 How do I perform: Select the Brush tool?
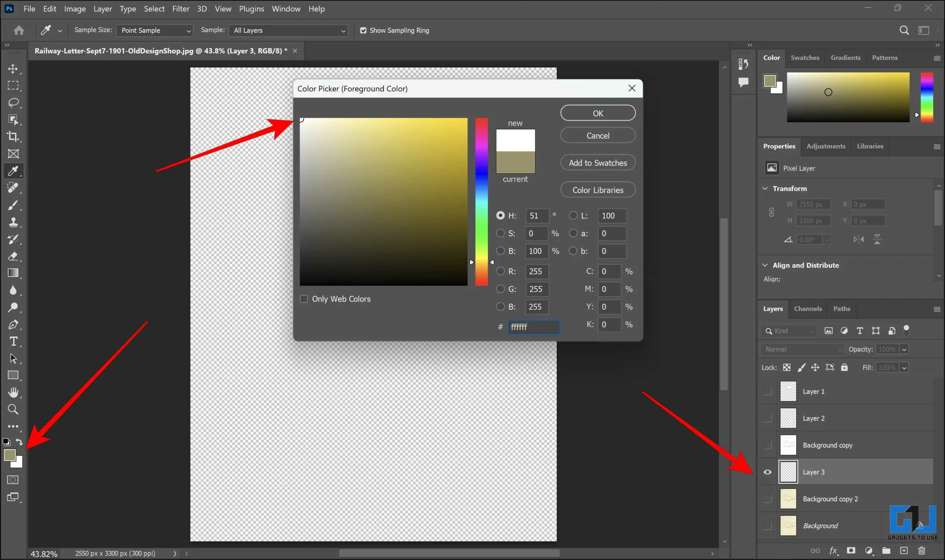coord(13,205)
